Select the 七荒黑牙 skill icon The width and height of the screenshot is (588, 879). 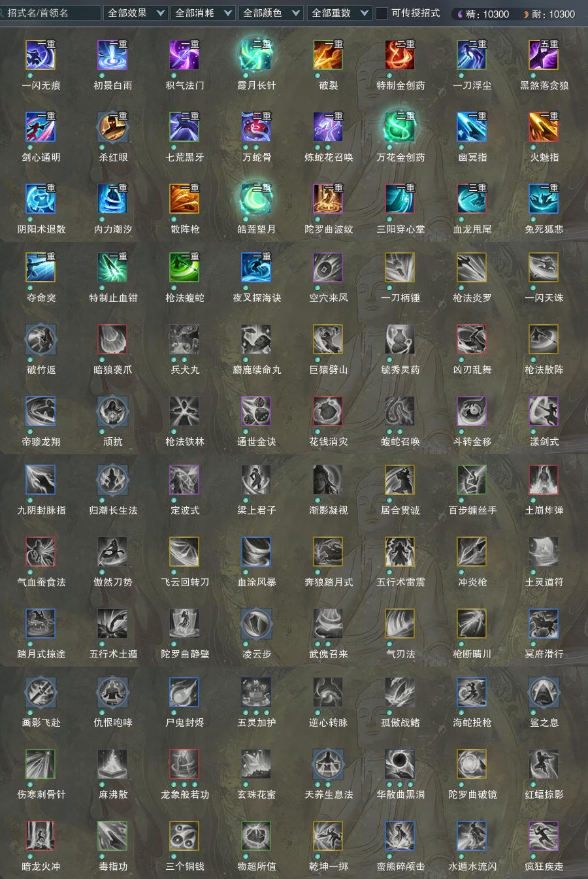pos(185,127)
